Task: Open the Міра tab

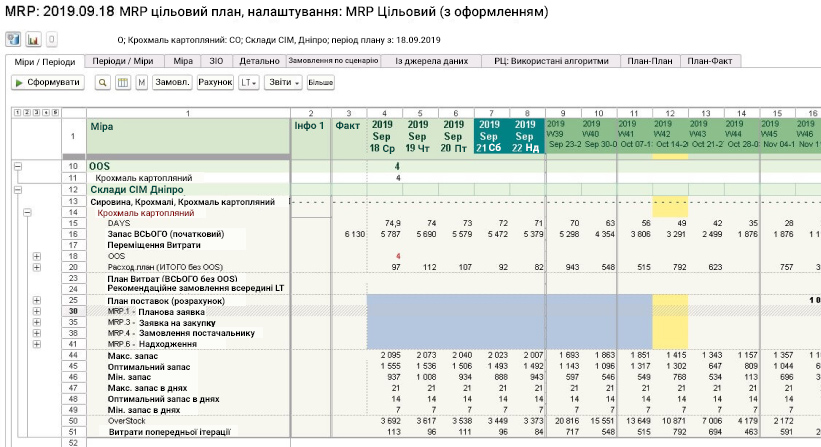Action: (183, 61)
